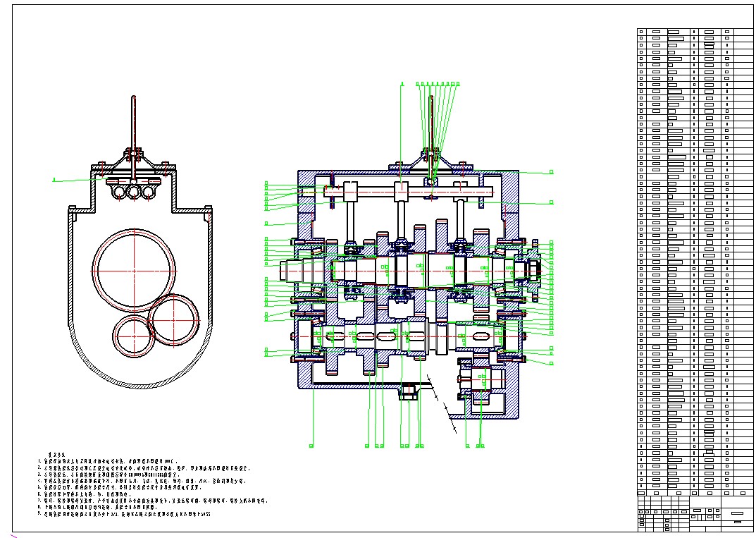This screenshot has width=756, height=538.
Task: Select the rightmost balloon in the top callout fan
Action: pyautogui.click(x=457, y=84)
